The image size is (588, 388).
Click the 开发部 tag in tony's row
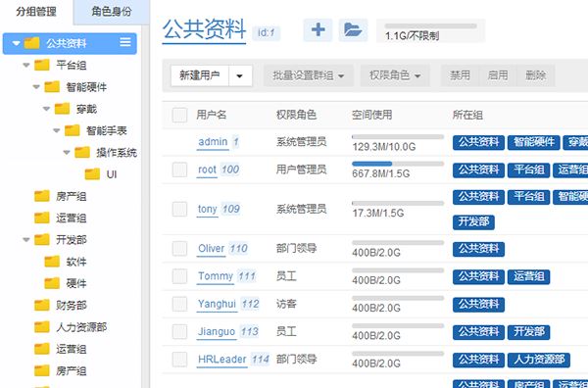pos(473,222)
